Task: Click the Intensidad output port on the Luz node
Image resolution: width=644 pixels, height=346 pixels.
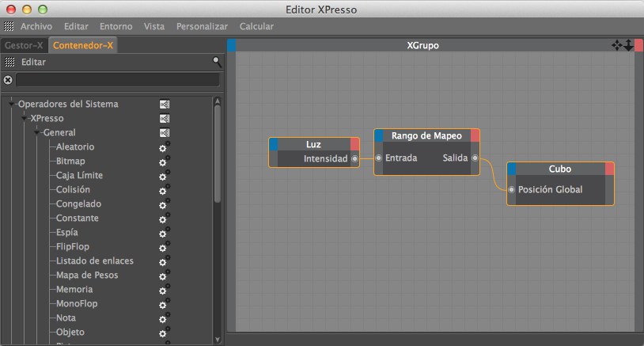Action: pyautogui.click(x=354, y=159)
